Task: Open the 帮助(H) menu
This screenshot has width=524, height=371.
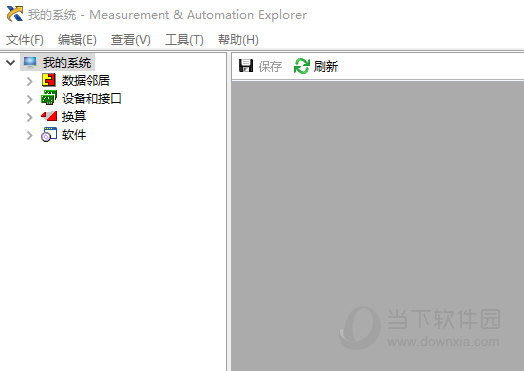Action: click(238, 40)
